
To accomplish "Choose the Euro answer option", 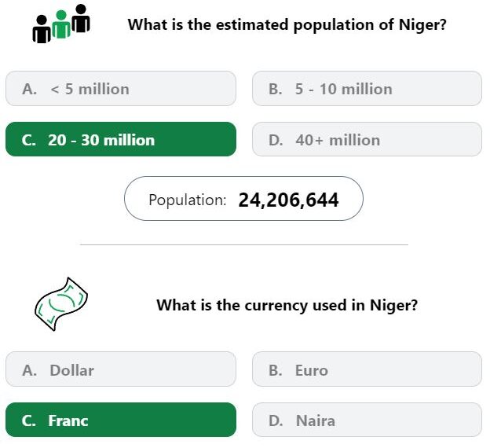I will pyautogui.click(x=367, y=369).
